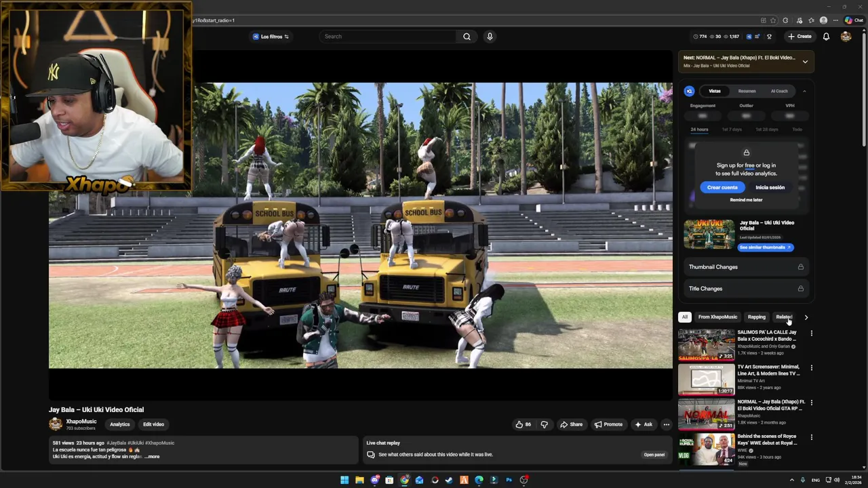
Task: Select the All filter chip
Action: 685,317
